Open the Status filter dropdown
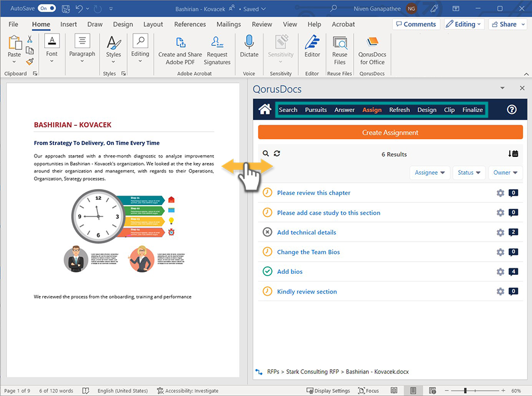Screen dimensions: 532x396 469,172
